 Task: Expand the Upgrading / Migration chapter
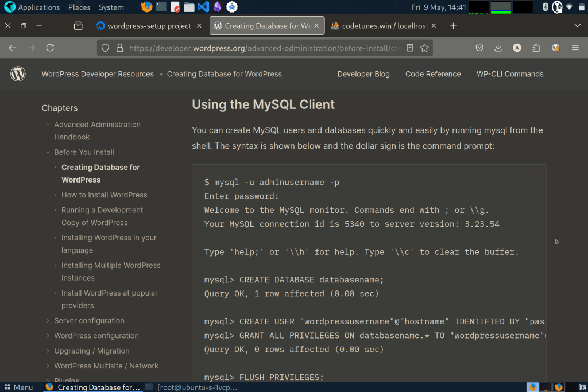[48, 351]
